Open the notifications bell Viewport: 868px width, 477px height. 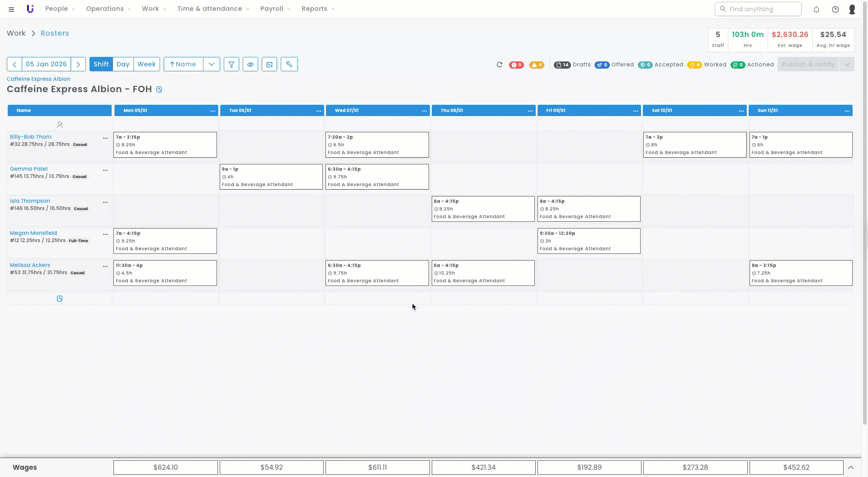click(x=816, y=9)
